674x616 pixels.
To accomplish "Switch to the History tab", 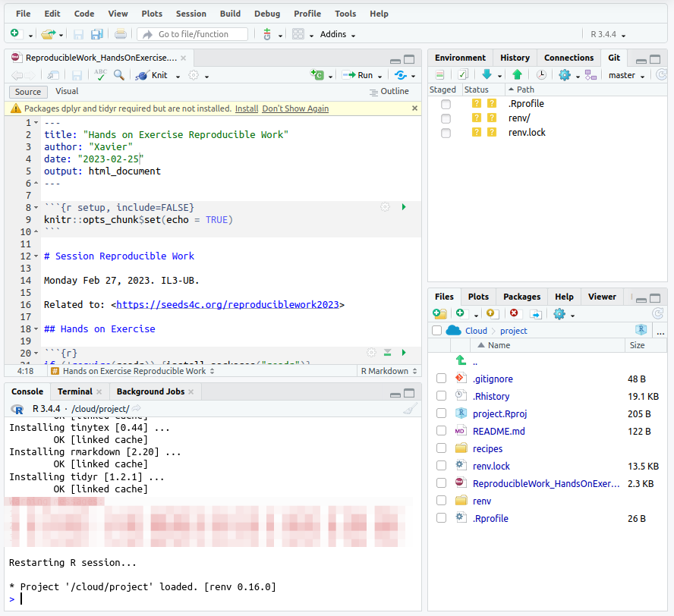I will pos(515,58).
